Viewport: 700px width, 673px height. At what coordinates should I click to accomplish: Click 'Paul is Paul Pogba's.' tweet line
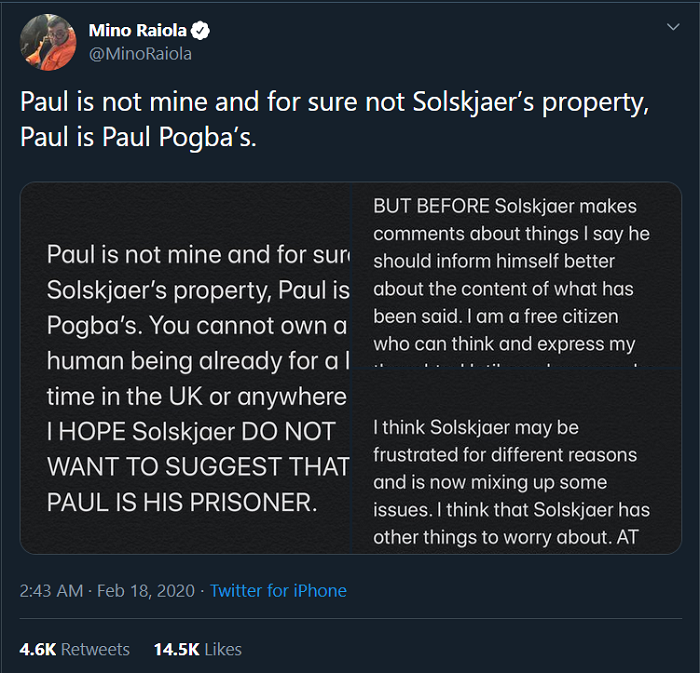click(x=138, y=136)
